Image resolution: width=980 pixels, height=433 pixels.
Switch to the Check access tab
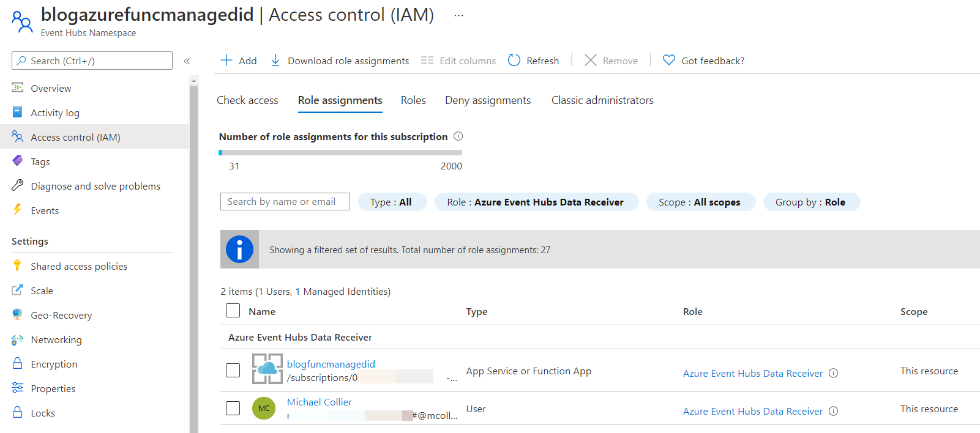[247, 100]
